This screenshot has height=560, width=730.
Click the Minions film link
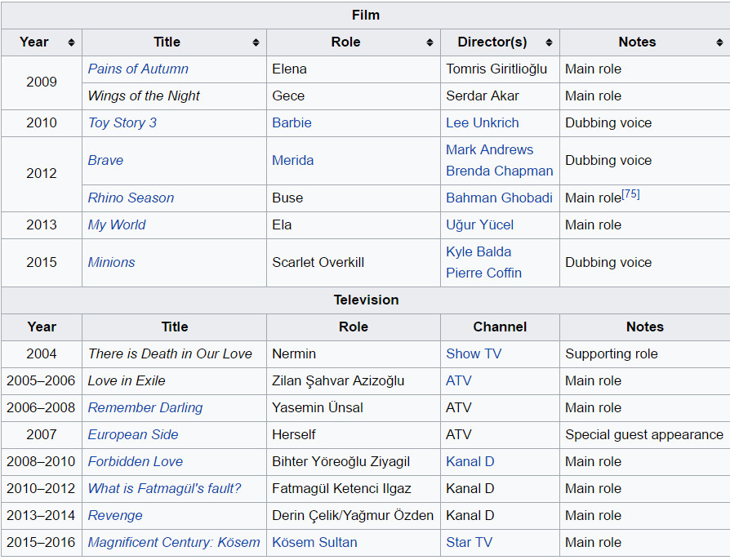click(111, 263)
